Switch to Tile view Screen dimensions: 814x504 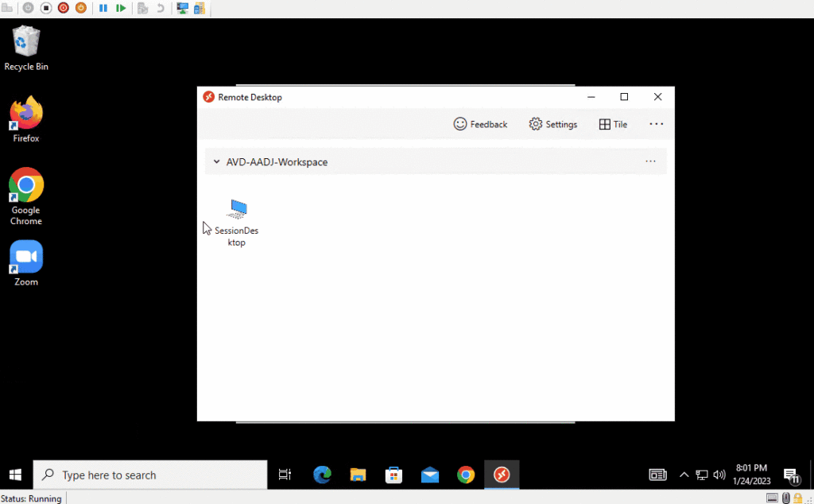click(613, 124)
